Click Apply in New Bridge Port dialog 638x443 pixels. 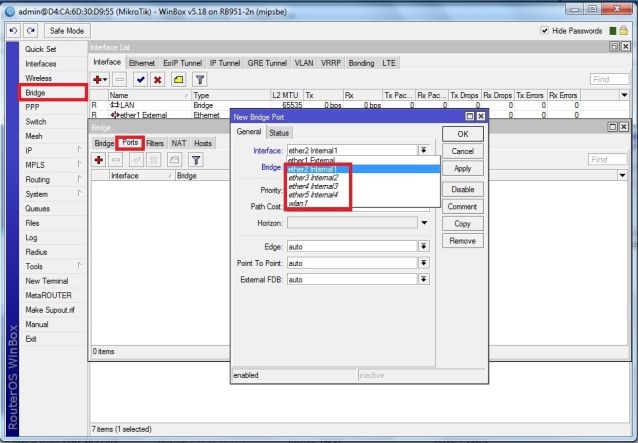[x=463, y=168]
